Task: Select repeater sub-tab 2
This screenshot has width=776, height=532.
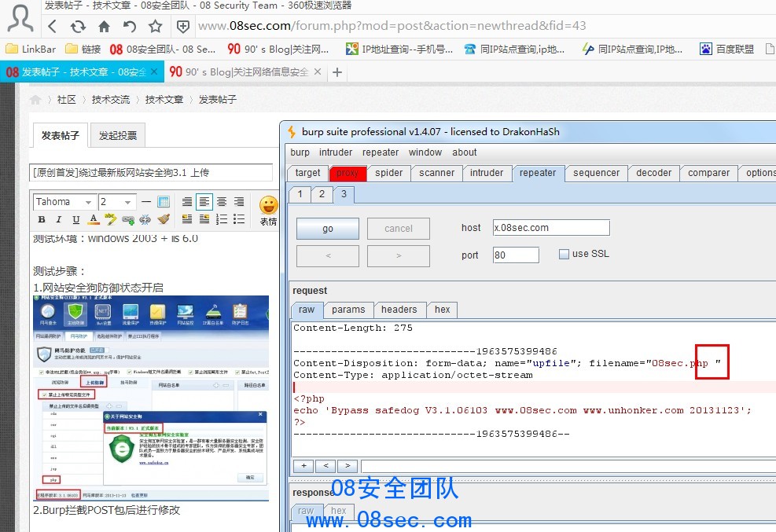Action: 322,194
